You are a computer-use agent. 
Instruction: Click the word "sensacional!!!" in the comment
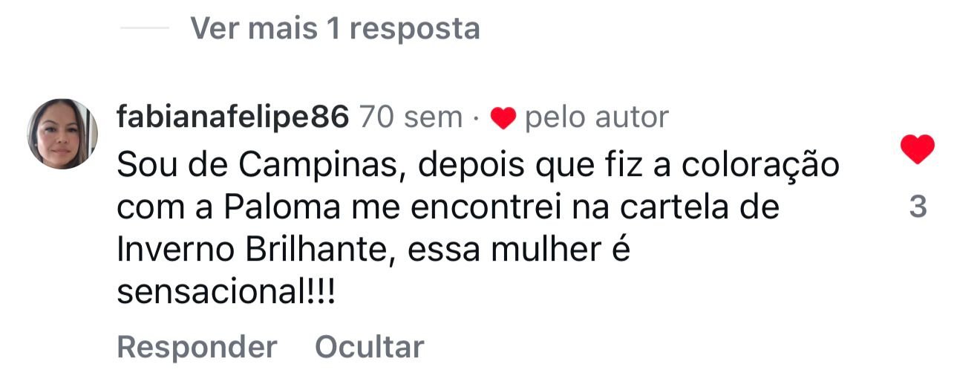(226, 293)
